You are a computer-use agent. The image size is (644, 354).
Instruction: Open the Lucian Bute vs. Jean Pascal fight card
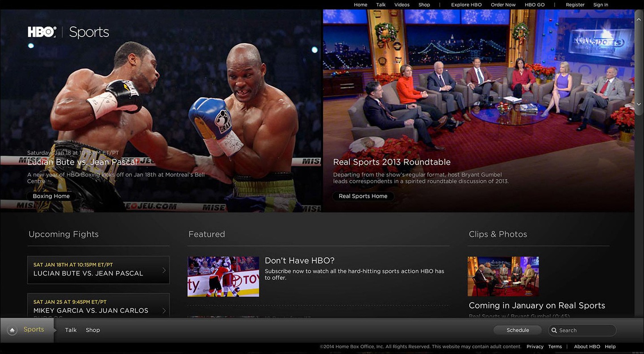pos(98,270)
